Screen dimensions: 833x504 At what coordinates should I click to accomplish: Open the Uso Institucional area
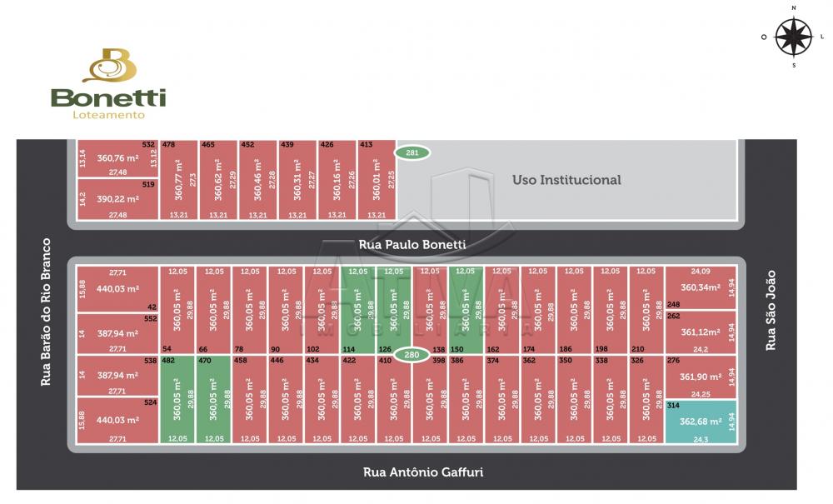(x=566, y=180)
